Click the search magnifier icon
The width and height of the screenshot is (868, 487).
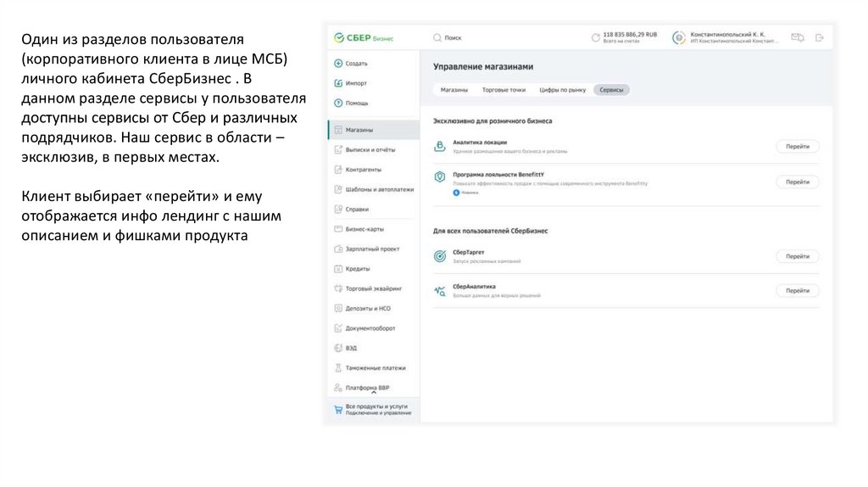tap(437, 37)
